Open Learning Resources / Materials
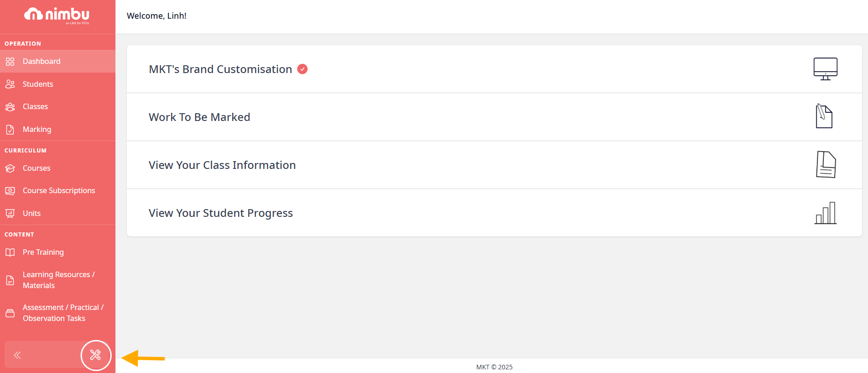This screenshot has height=373, width=868. tap(57, 280)
